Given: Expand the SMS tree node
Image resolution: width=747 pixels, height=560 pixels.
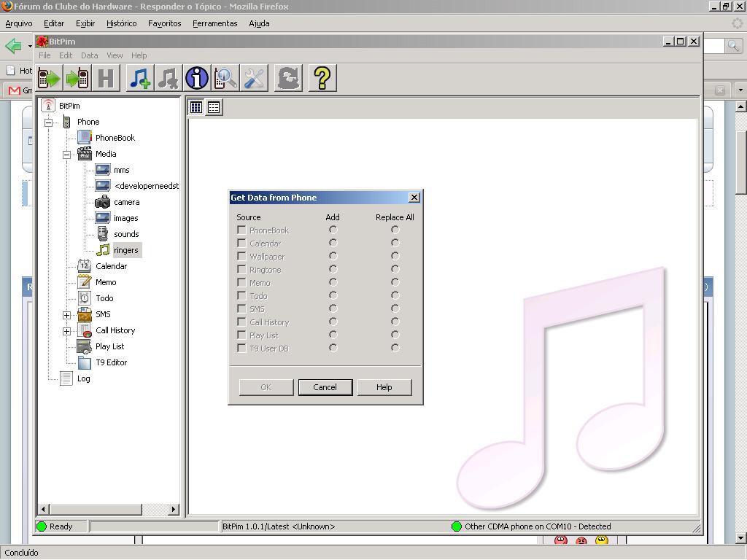Looking at the screenshot, I should tap(66, 315).
